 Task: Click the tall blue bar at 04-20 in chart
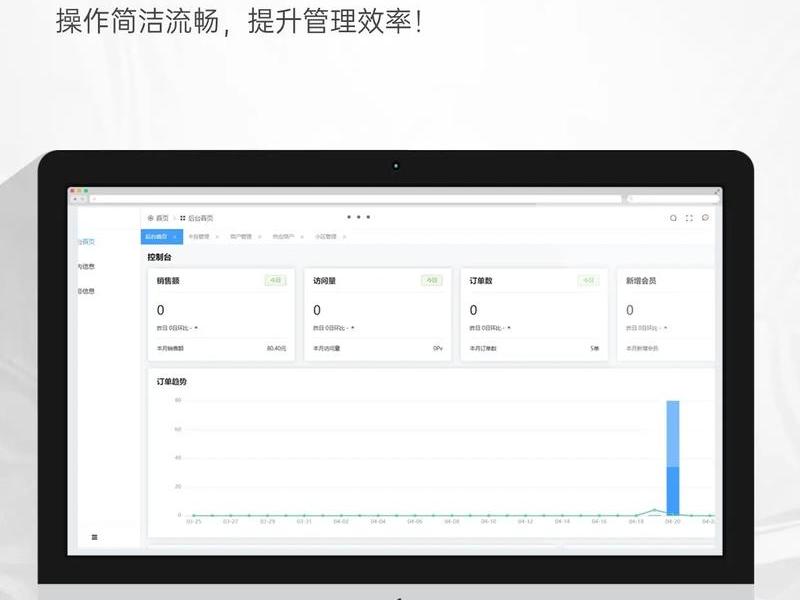pos(673,458)
